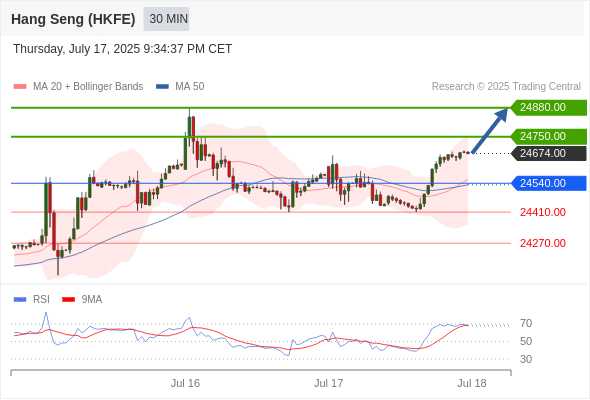Click the blue 24540.00 pivot label

pyautogui.click(x=549, y=183)
